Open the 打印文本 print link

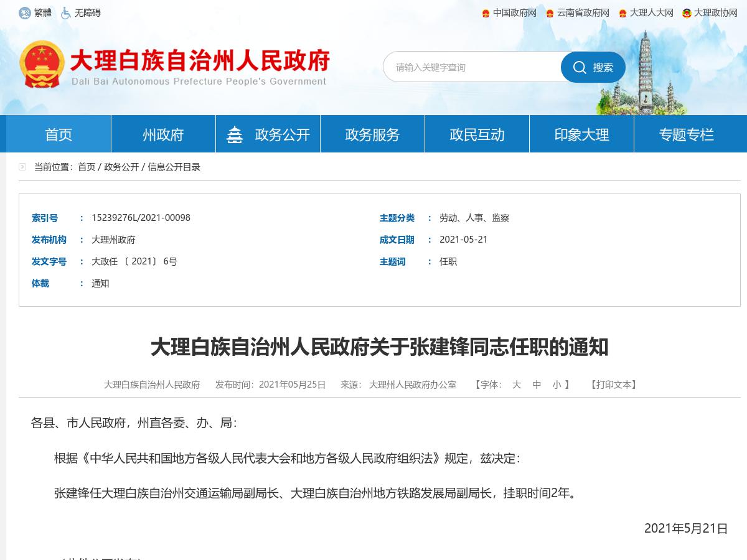pos(614,385)
